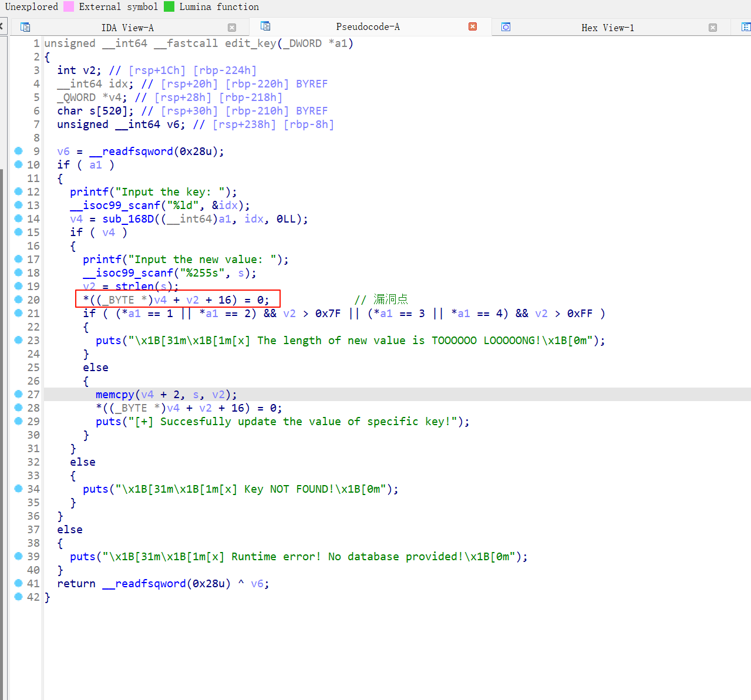The width and height of the screenshot is (751, 700).
Task: Select the memcpy call on line 27
Action: pos(115,395)
